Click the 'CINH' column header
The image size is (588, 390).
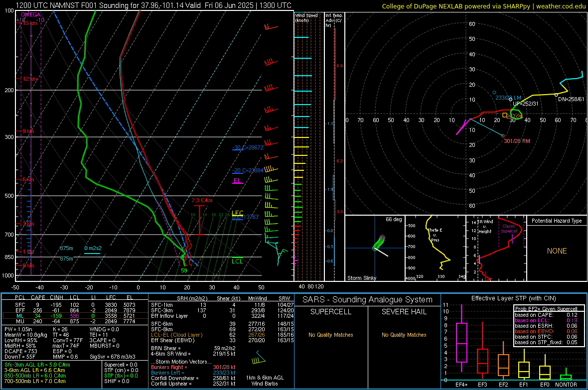coord(57,297)
